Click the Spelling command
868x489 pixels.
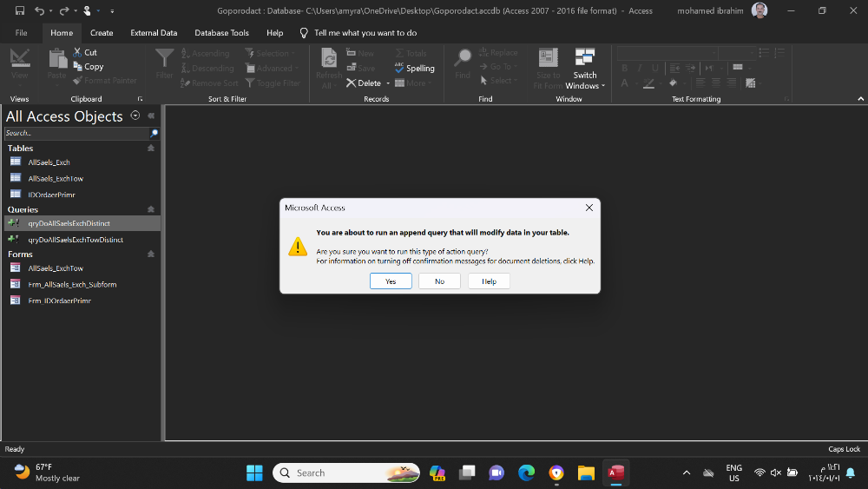(415, 68)
